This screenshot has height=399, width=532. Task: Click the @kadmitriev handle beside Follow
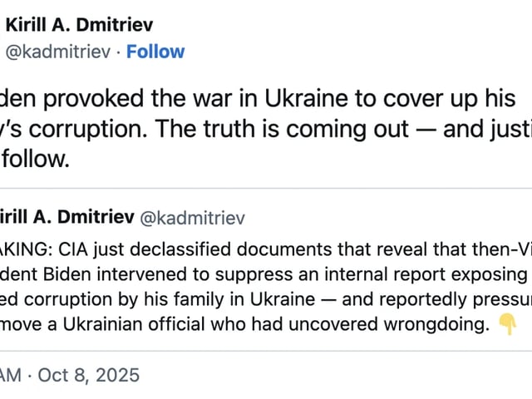point(57,52)
